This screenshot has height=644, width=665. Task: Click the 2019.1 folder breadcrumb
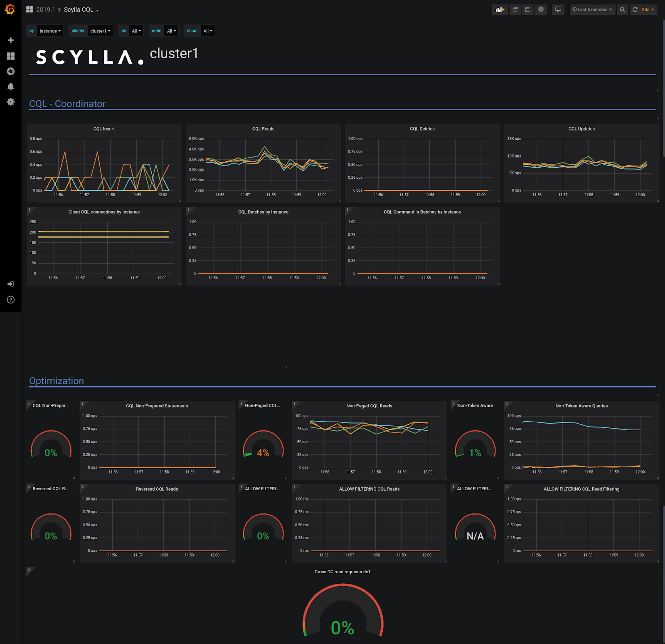(x=45, y=10)
